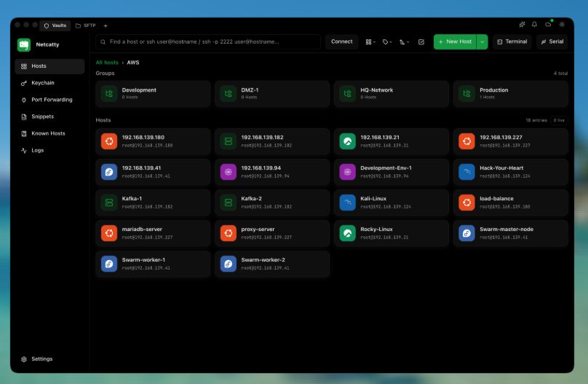Open the tag filter dropdown
Screen dimensions: 588x384
[x=387, y=42]
